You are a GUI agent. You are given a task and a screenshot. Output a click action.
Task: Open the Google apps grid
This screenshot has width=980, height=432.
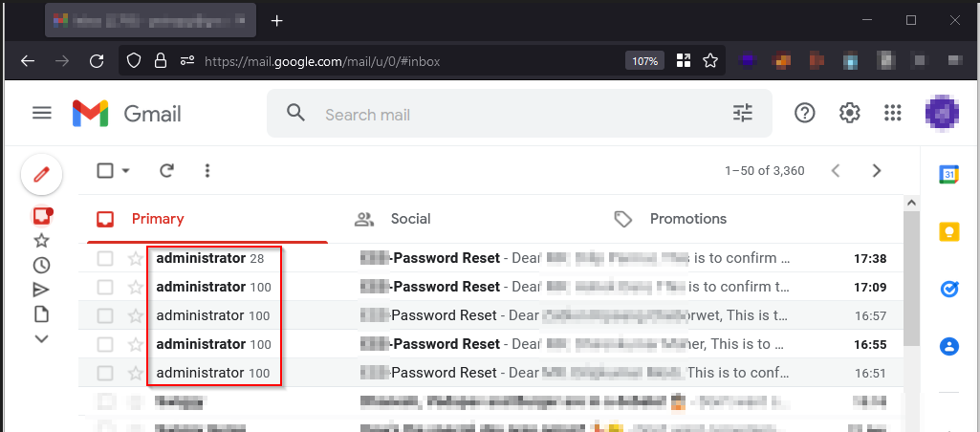point(893,114)
